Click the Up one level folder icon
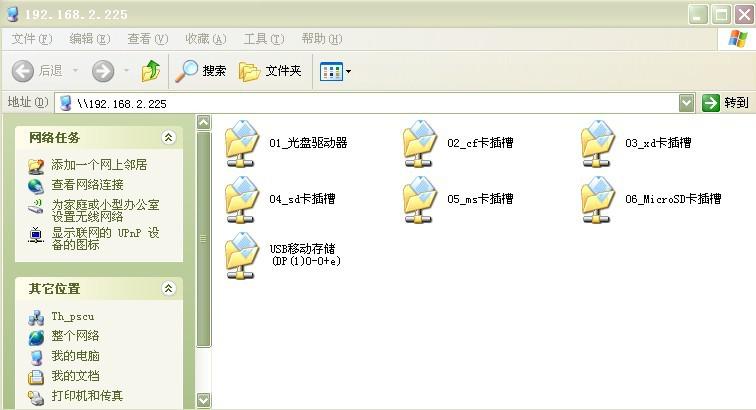The height and width of the screenshot is (410, 756). pos(151,71)
